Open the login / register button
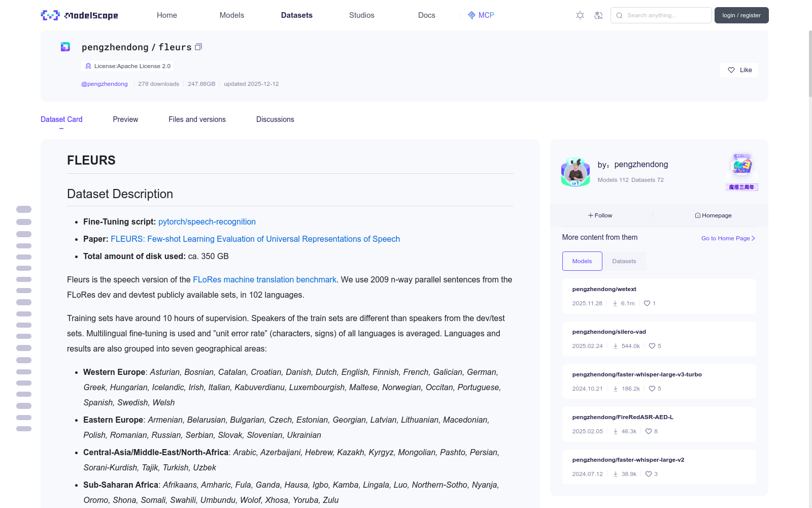This screenshot has width=812, height=508. click(741, 15)
